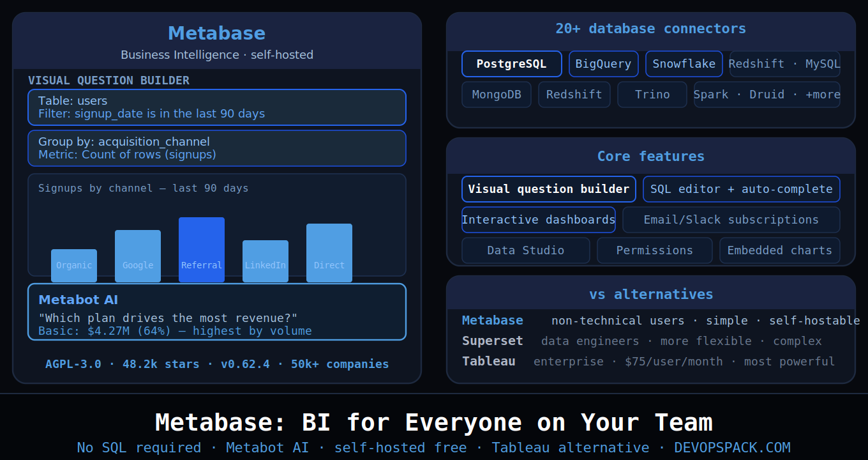Select the PostgreSQL connector chip
Screen dimensions: 868x460
pos(512,64)
